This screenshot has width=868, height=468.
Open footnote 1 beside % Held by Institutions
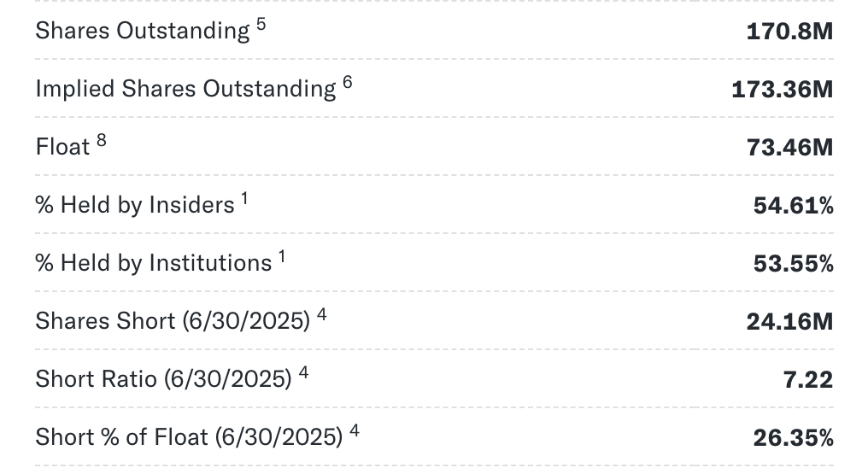point(281,256)
